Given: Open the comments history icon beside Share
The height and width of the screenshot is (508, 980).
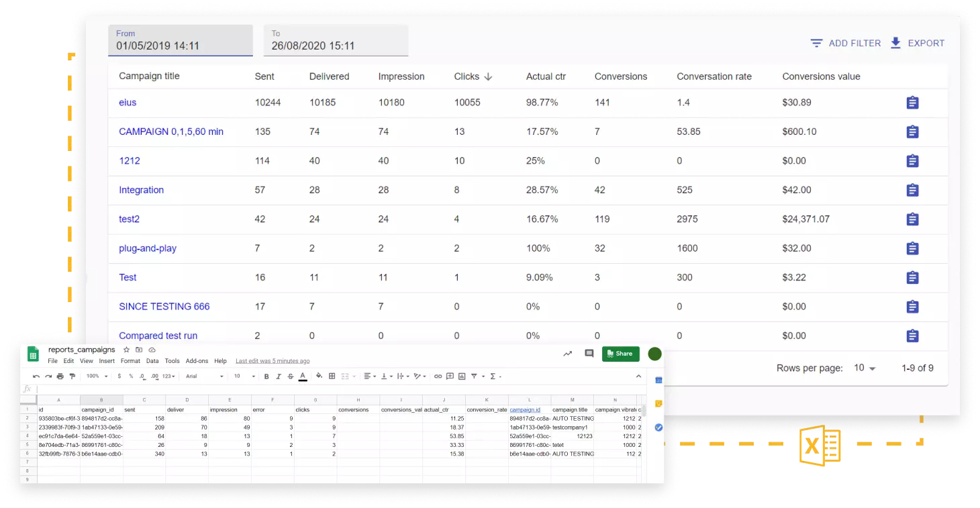Looking at the screenshot, I should (x=589, y=354).
